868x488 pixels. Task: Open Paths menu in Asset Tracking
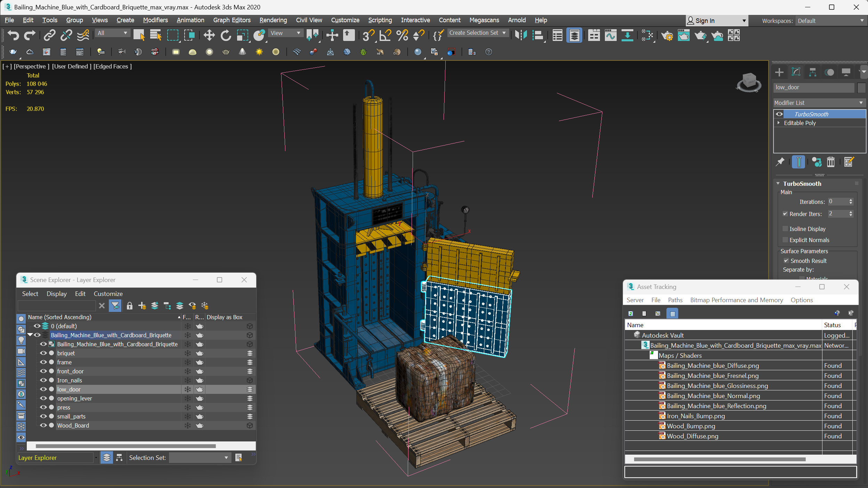click(675, 300)
